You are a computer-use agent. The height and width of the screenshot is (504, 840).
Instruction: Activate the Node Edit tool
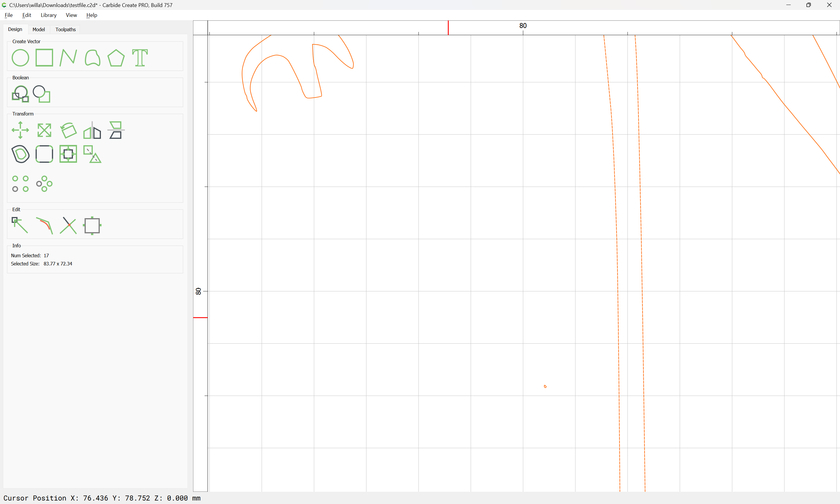20,225
